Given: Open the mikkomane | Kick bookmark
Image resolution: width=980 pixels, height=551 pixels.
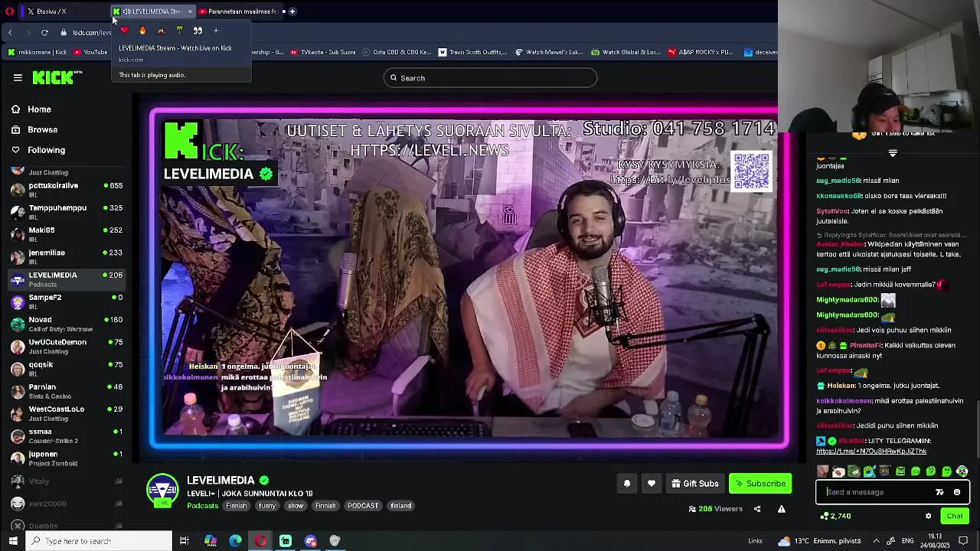Looking at the screenshot, I should click(38, 52).
